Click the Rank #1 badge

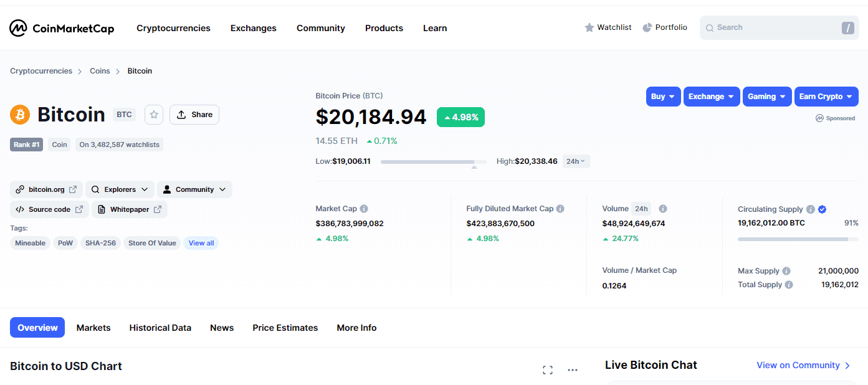click(x=27, y=145)
